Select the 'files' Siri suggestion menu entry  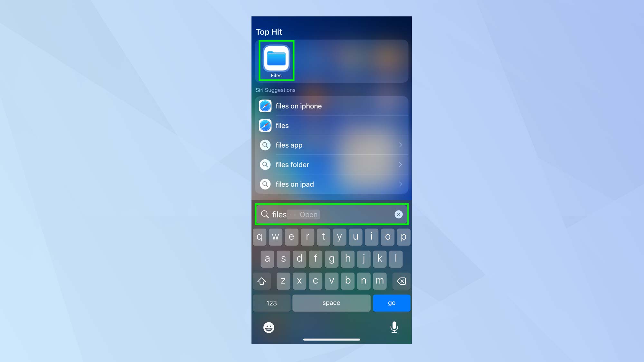331,125
